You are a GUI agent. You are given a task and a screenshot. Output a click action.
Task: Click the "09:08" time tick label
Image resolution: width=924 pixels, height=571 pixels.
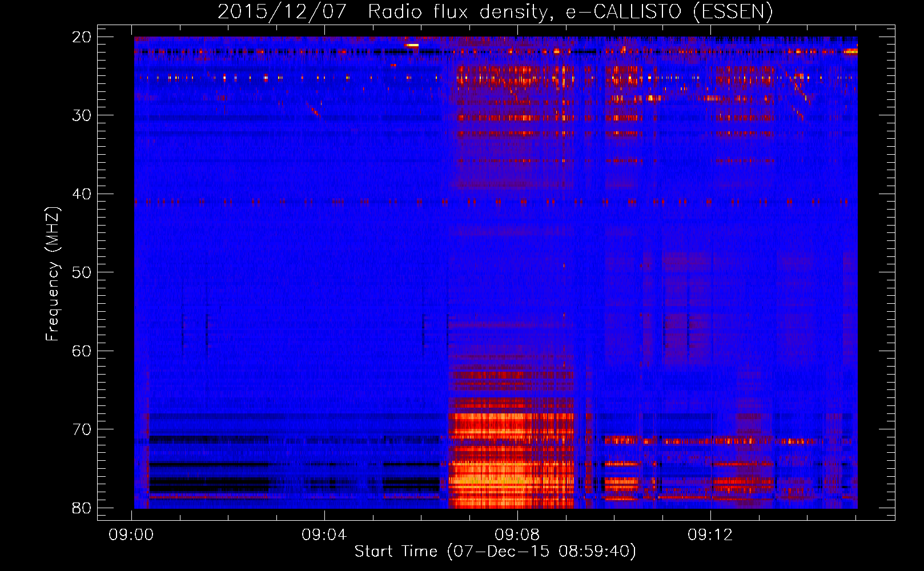coord(517,535)
